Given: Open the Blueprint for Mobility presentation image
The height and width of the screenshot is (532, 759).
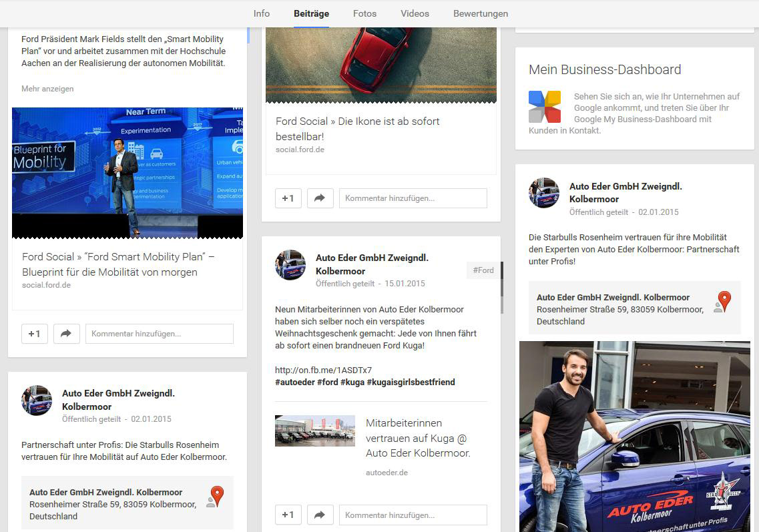Looking at the screenshot, I should (x=128, y=172).
